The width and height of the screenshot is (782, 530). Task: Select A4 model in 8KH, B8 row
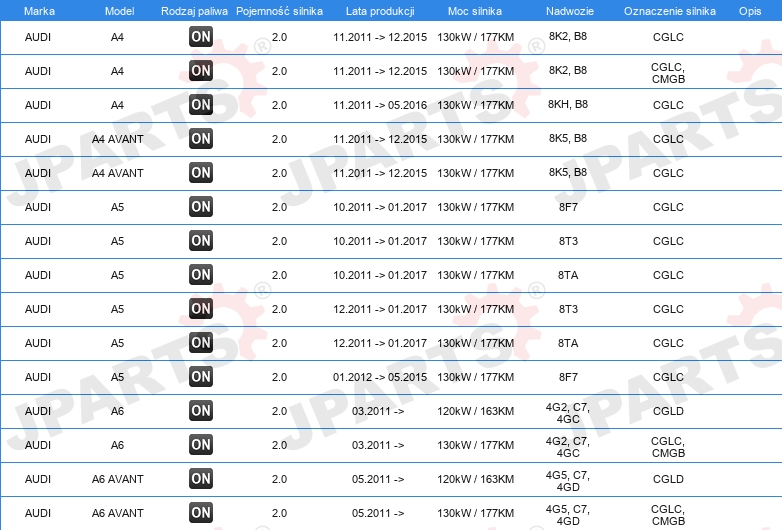coord(117,105)
